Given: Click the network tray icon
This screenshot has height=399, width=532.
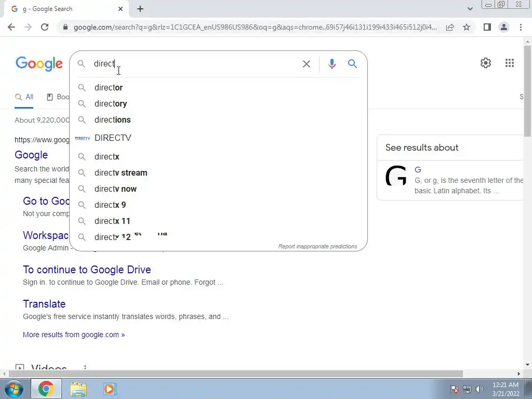Looking at the screenshot, I should coord(467,389).
